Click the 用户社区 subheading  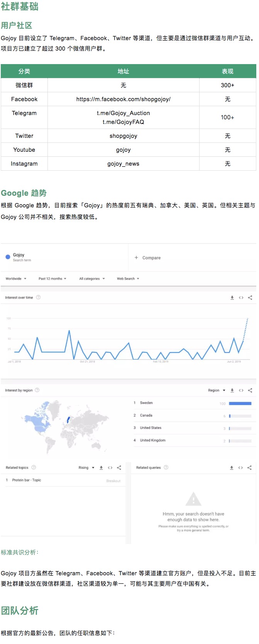pos(17,25)
